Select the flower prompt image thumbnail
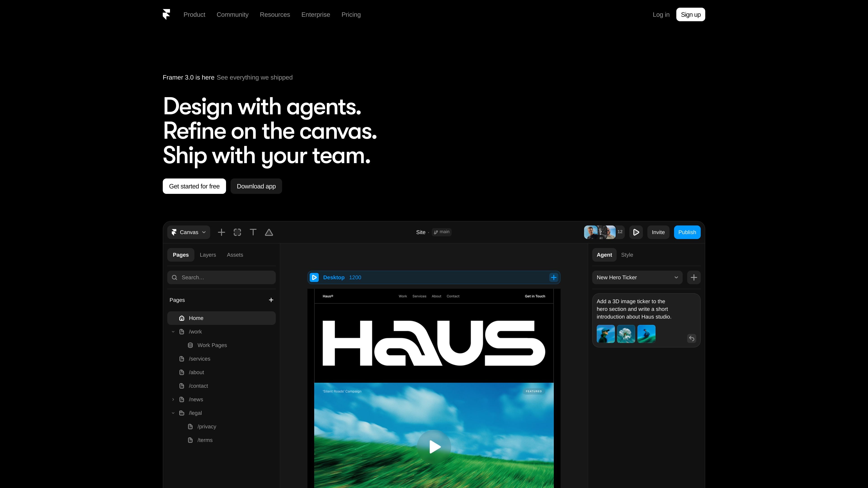The height and width of the screenshot is (488, 868). [626, 334]
